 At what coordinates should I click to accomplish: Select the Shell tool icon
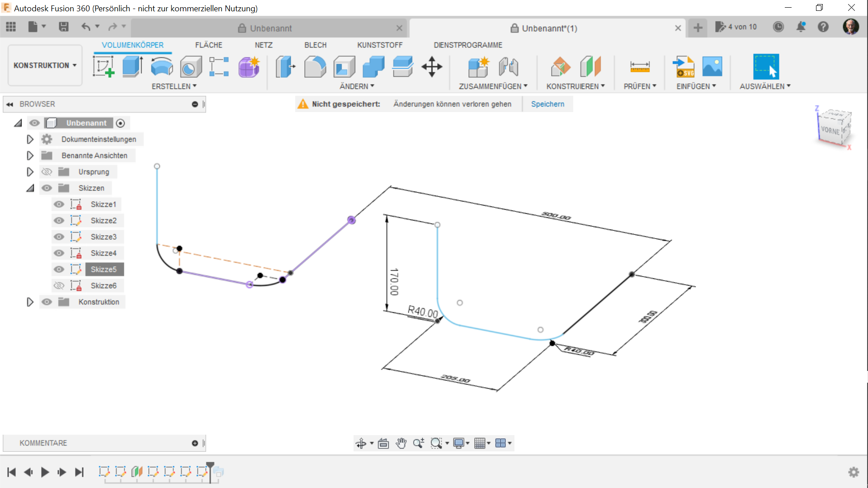[344, 67]
